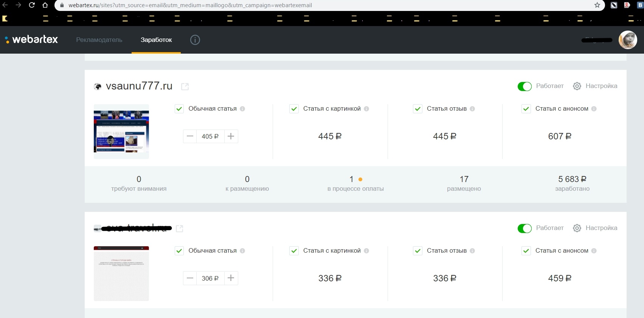Viewport: 644px width, 318px height.
Task: Increase 306 ₽ price with plus button
Action: pyautogui.click(x=231, y=278)
